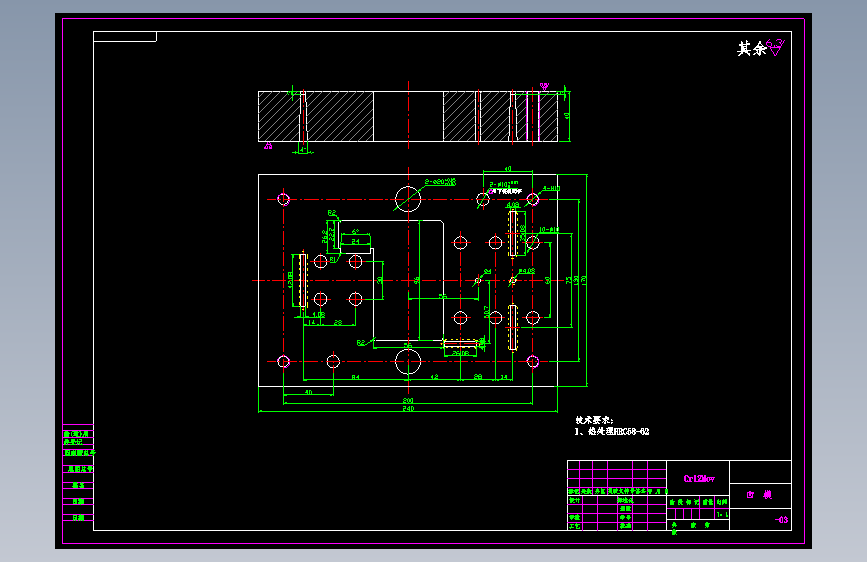The height and width of the screenshot is (562, 867).
Task: Pick the surface roughness symbol beside 其余
Action: (776, 47)
